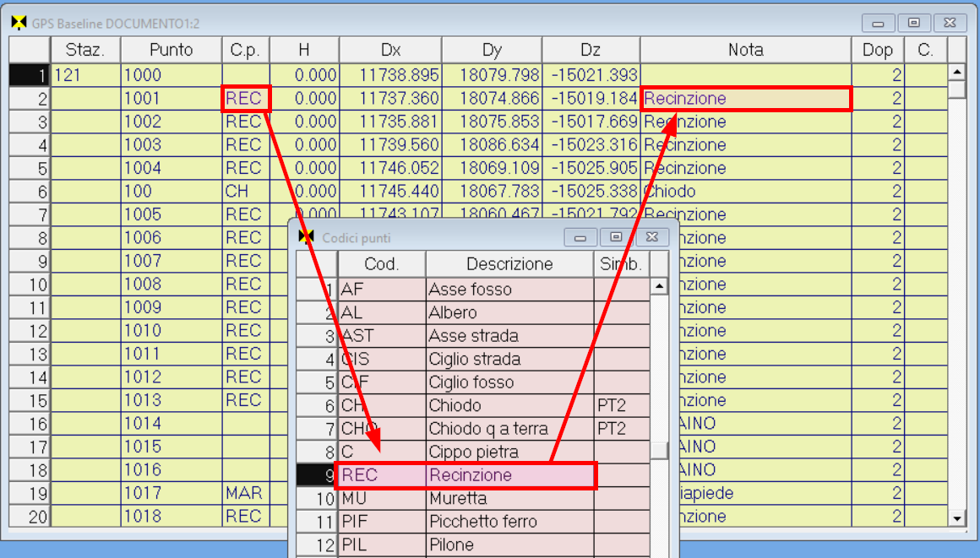The image size is (980, 558).
Task: Close the Codici punti window
Action: [652, 237]
